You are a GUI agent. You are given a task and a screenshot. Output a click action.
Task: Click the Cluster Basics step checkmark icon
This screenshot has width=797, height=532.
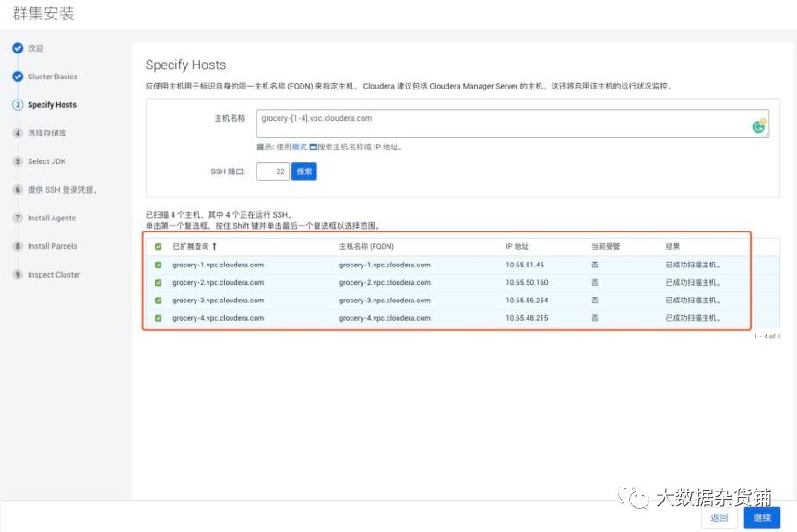tap(18, 77)
